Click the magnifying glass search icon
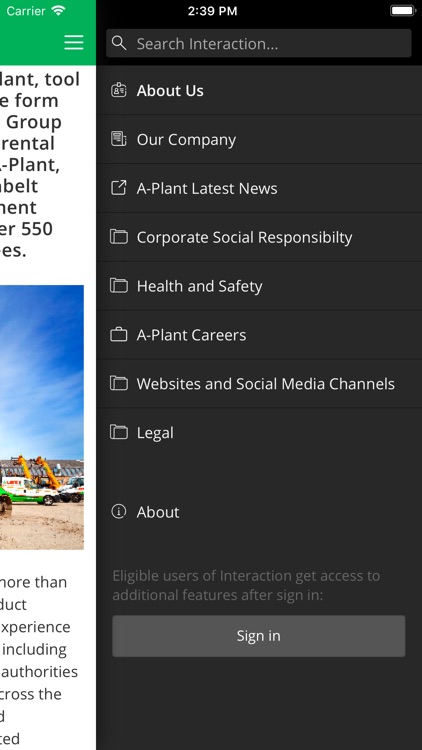This screenshot has width=422, height=750. coord(119,43)
